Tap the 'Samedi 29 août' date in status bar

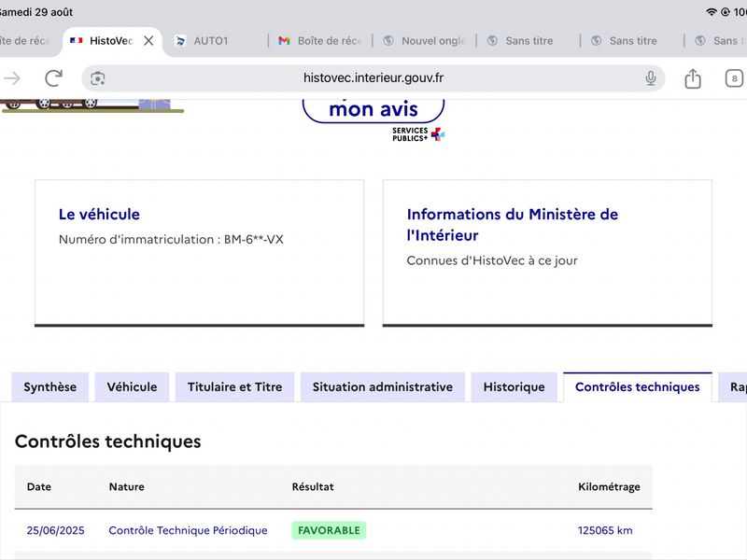click(36, 12)
